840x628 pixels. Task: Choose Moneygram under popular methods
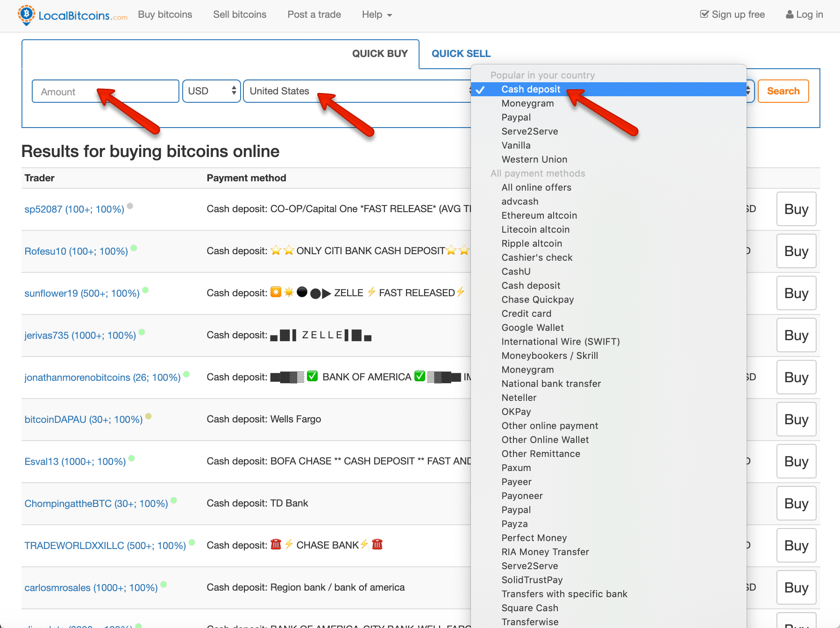(609, 103)
